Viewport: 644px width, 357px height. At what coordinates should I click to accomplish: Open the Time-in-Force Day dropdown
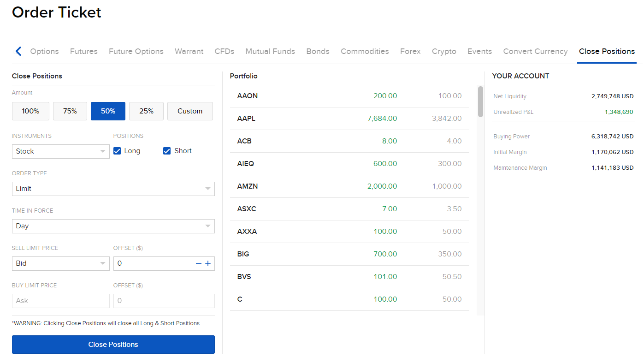point(113,226)
